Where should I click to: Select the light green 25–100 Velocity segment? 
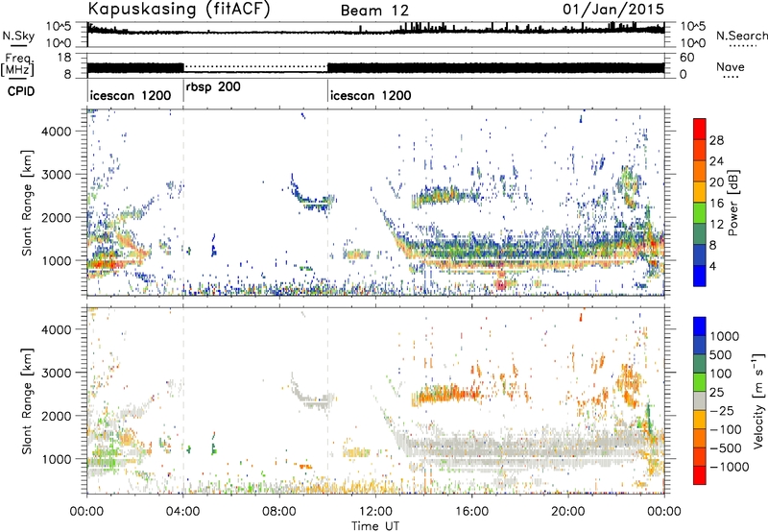tap(700, 382)
